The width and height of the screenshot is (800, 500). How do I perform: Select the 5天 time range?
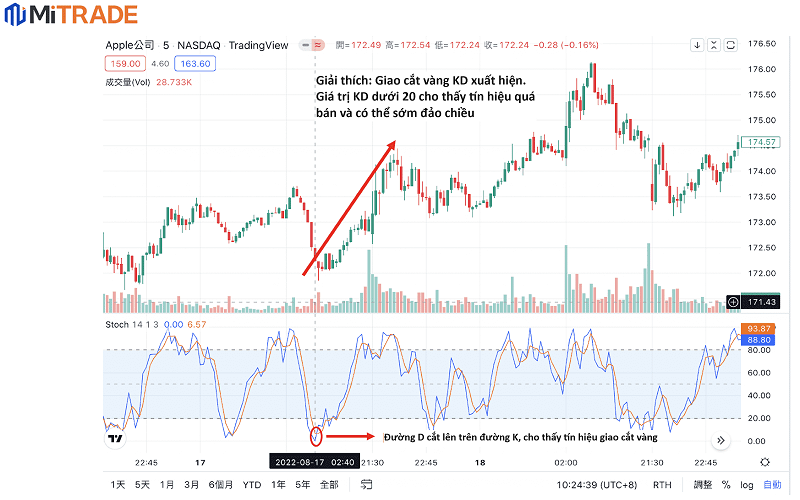point(142,484)
